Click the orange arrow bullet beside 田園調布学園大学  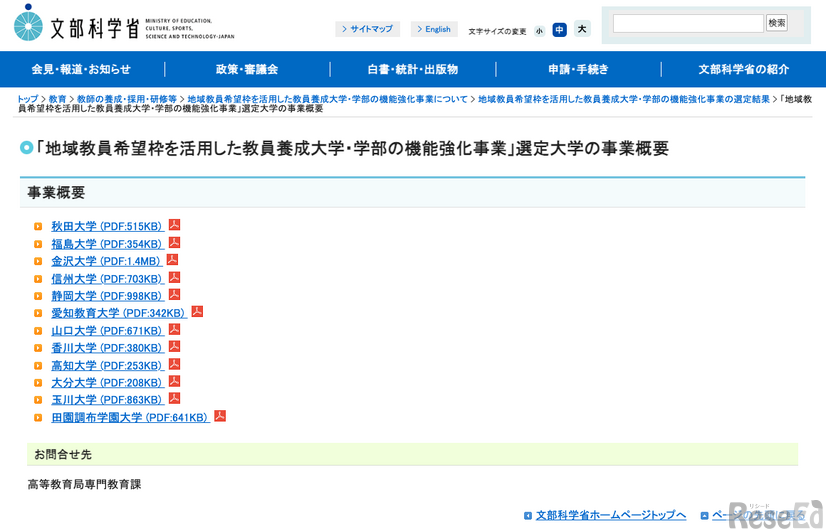click(x=38, y=418)
